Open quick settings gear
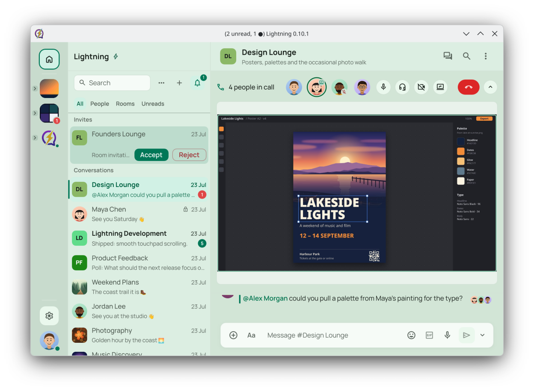Viewport: 534px width, 392px height. [x=49, y=316]
